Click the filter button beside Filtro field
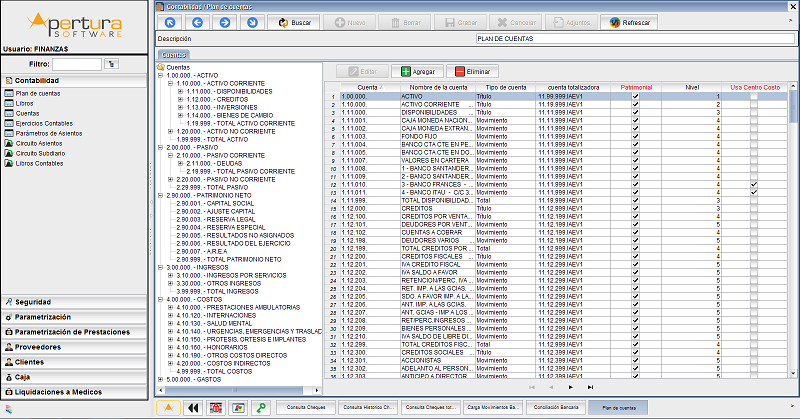 [x=111, y=64]
